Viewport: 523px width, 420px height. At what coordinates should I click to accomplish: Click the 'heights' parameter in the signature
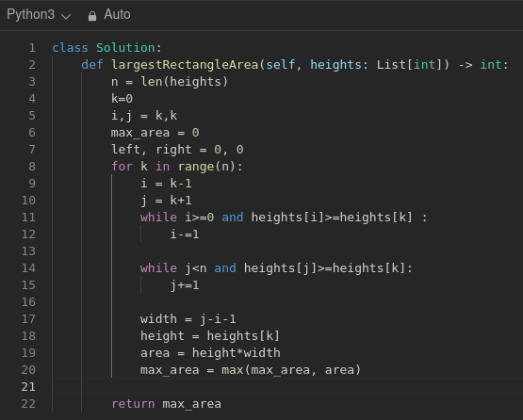pyautogui.click(x=335, y=65)
